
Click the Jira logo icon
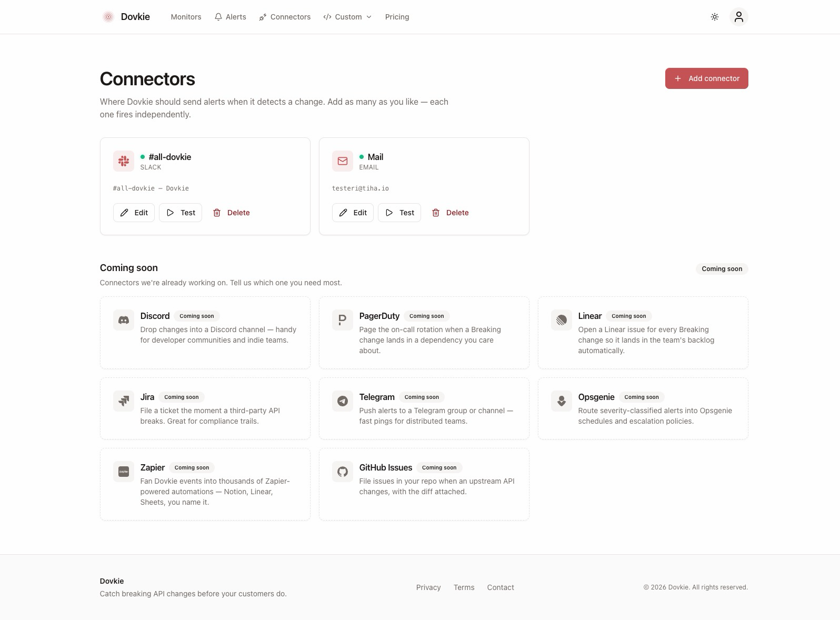tap(124, 401)
